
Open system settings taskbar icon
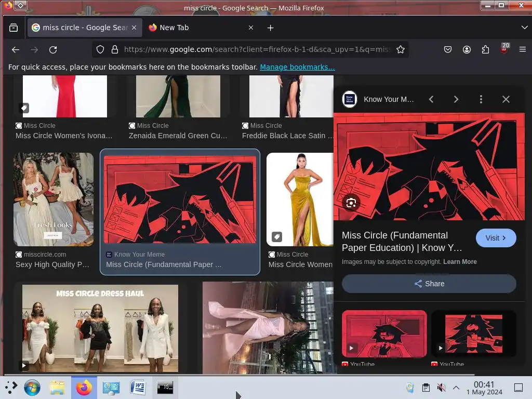[111, 387]
